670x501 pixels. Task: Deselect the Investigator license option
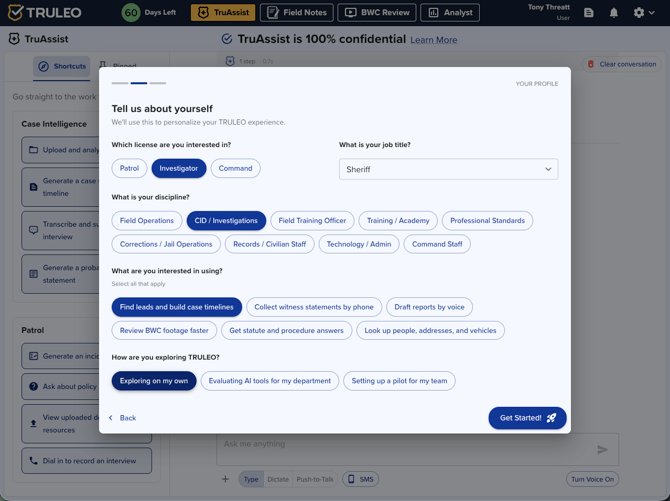coord(179,168)
